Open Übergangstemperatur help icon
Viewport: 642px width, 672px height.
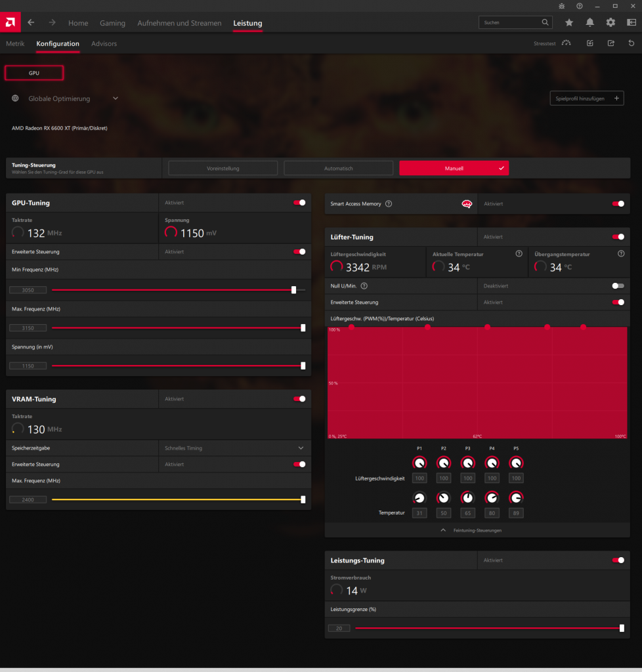(621, 254)
